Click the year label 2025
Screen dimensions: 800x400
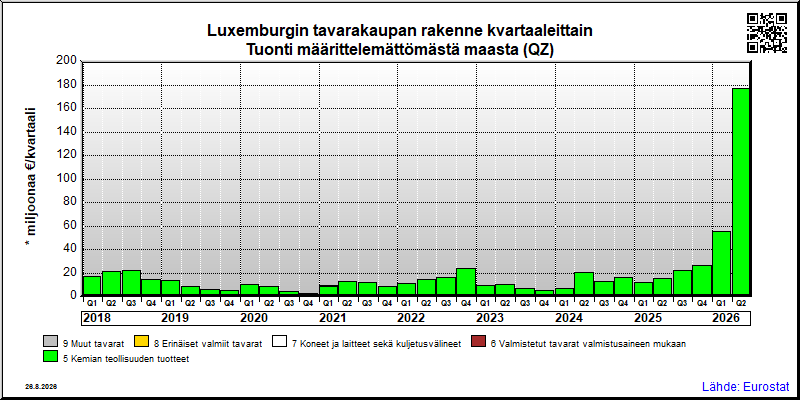(647, 318)
